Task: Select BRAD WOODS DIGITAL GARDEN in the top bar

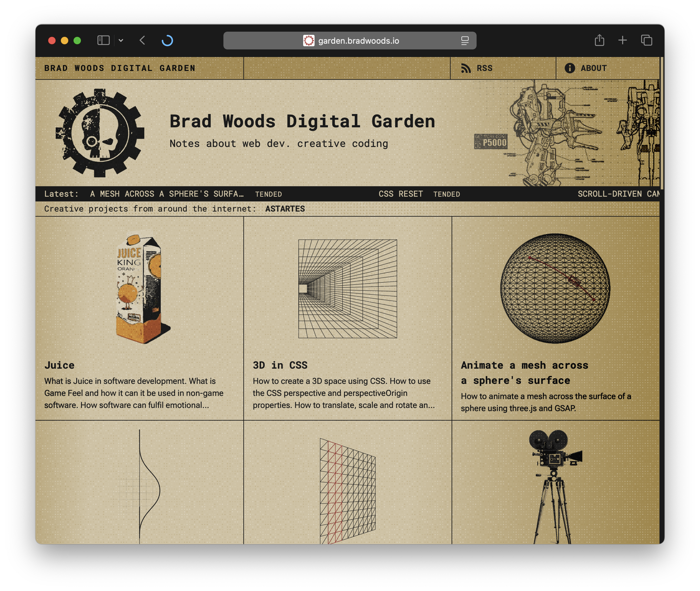Action: (120, 68)
